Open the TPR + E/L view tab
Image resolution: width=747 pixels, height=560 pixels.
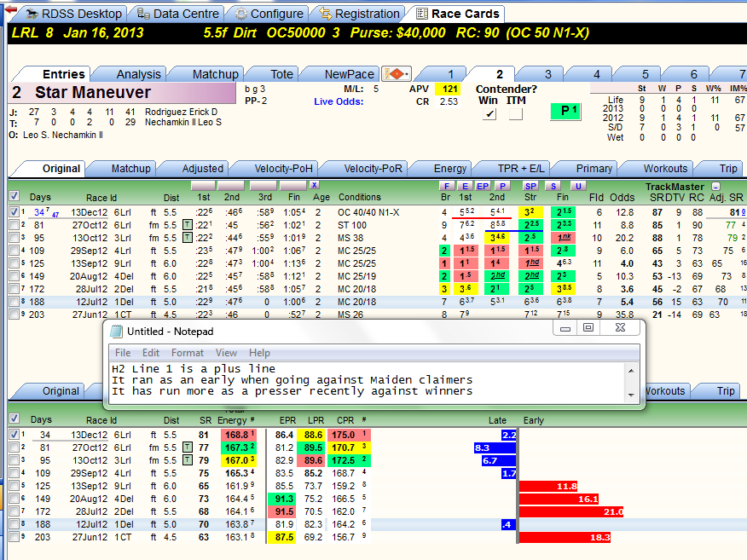521,169
